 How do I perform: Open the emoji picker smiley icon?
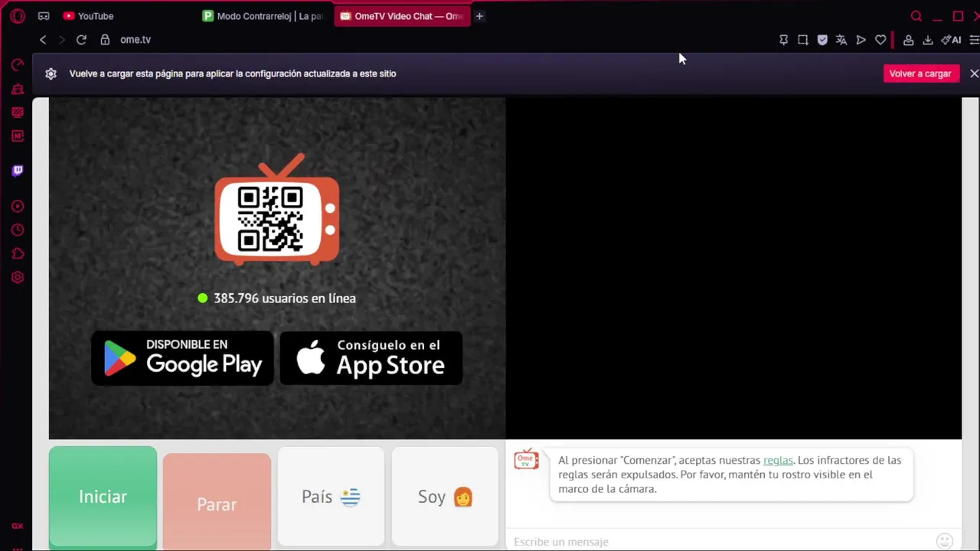[945, 541]
